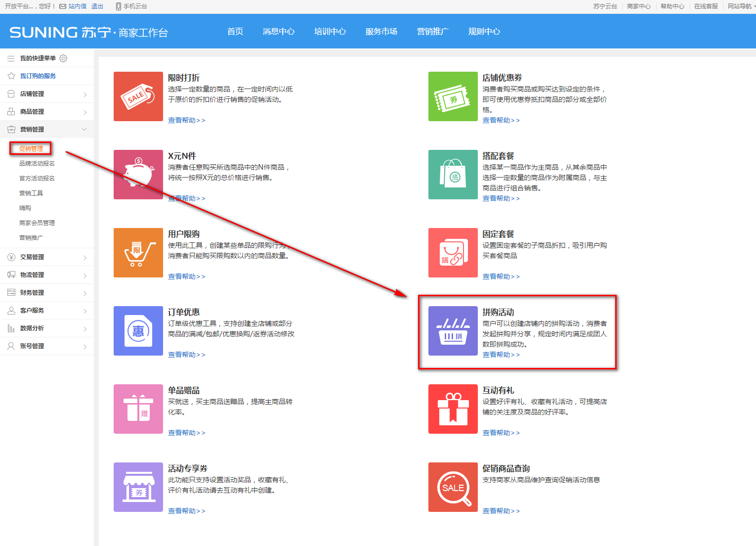Click the SUNING 苏宁 商家工作台 logo
The height and width of the screenshot is (546, 756).
click(x=89, y=32)
